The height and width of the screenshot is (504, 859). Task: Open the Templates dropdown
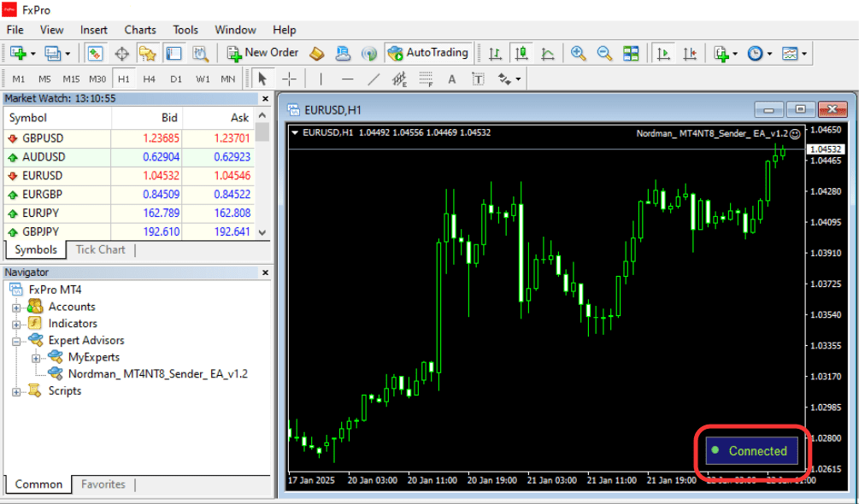[x=803, y=54]
